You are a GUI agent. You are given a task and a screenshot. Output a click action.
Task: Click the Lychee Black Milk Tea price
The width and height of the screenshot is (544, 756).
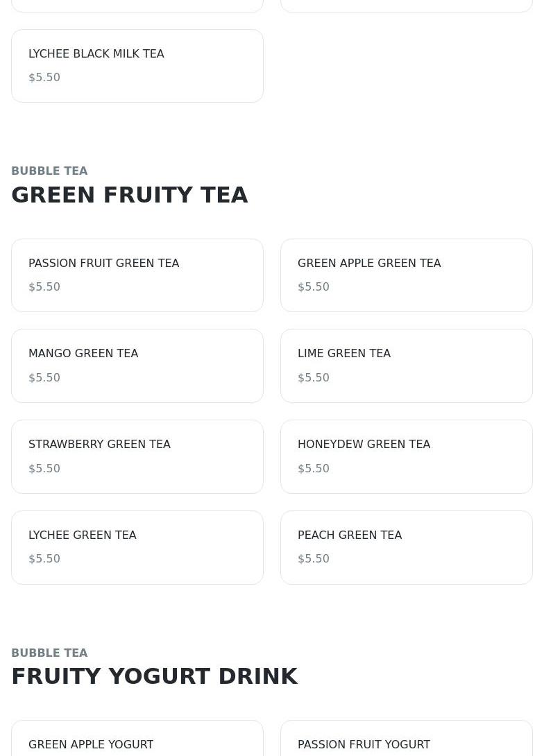click(x=44, y=77)
